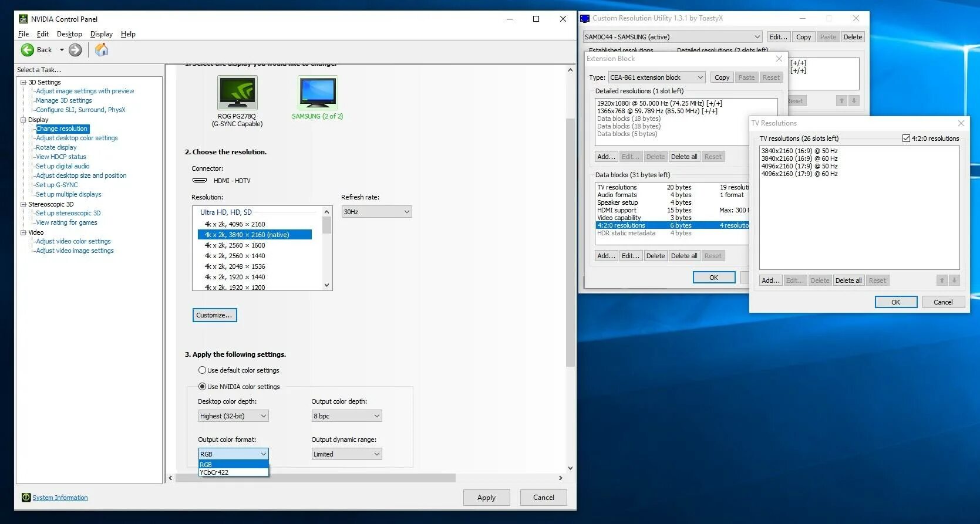The width and height of the screenshot is (980, 524).
Task: Click Apply in NVIDIA Control Panel
Action: click(486, 498)
